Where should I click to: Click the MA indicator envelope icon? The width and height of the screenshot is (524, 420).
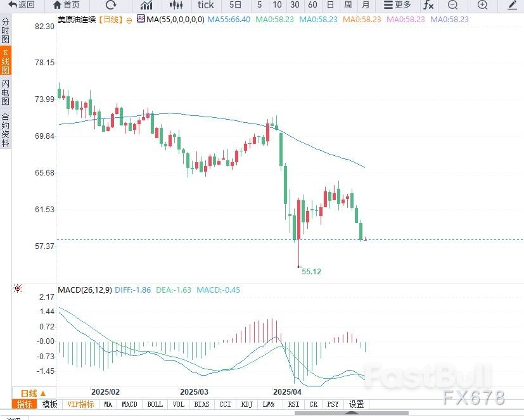coord(141,20)
